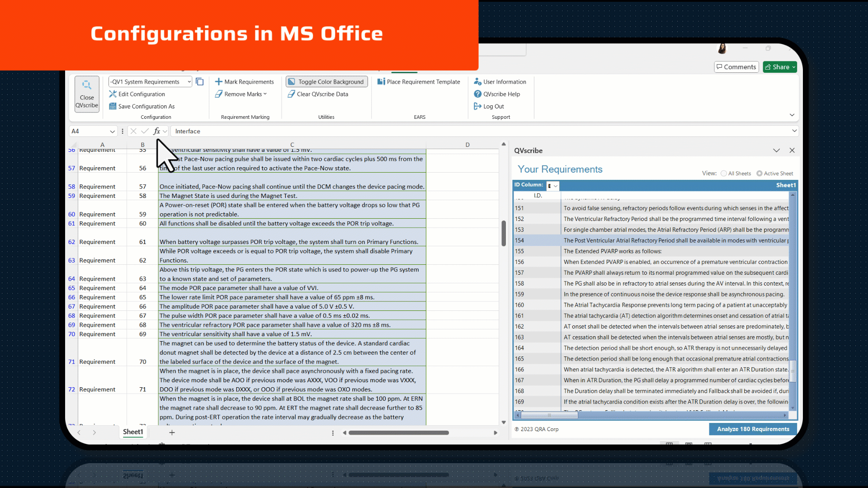
Task: Place Requirement Template
Action: click(419, 82)
